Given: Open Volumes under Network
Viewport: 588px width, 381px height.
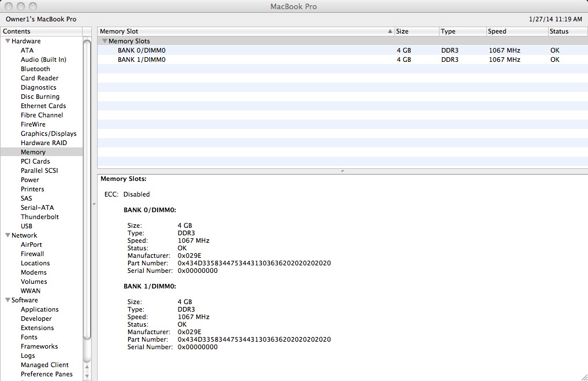Looking at the screenshot, I should tap(34, 282).
